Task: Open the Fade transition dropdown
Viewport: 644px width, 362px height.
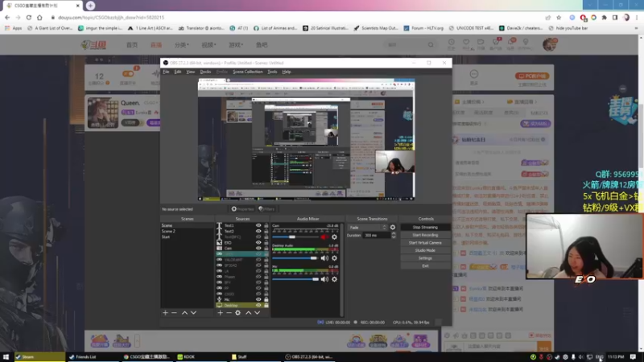Action: pos(368,228)
